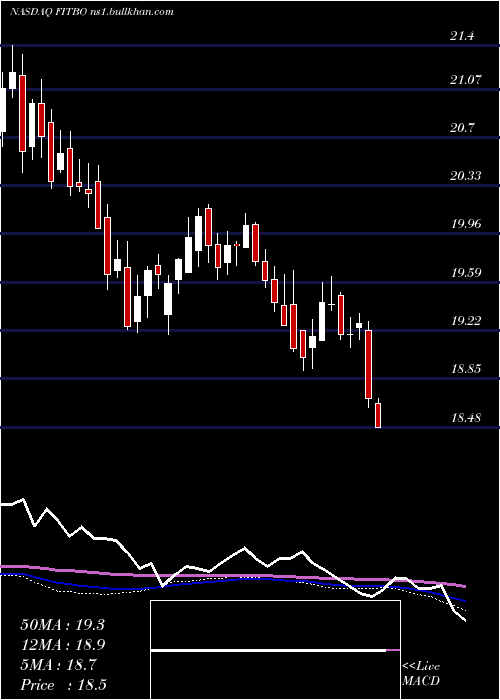
Task: Click the MACD indicator box
Action: (x=275, y=650)
